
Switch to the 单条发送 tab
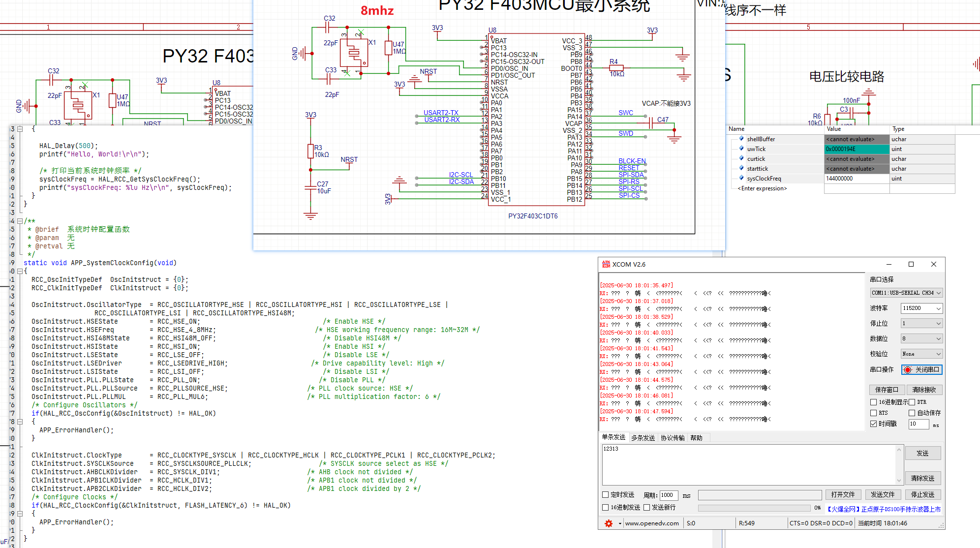tap(613, 437)
